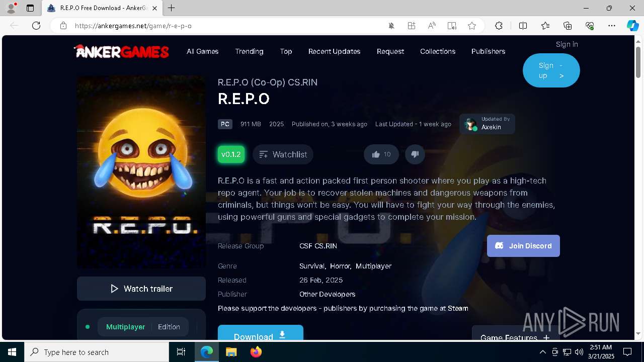Open the Multiplayer genre link
The image size is (644, 362).
click(x=373, y=266)
